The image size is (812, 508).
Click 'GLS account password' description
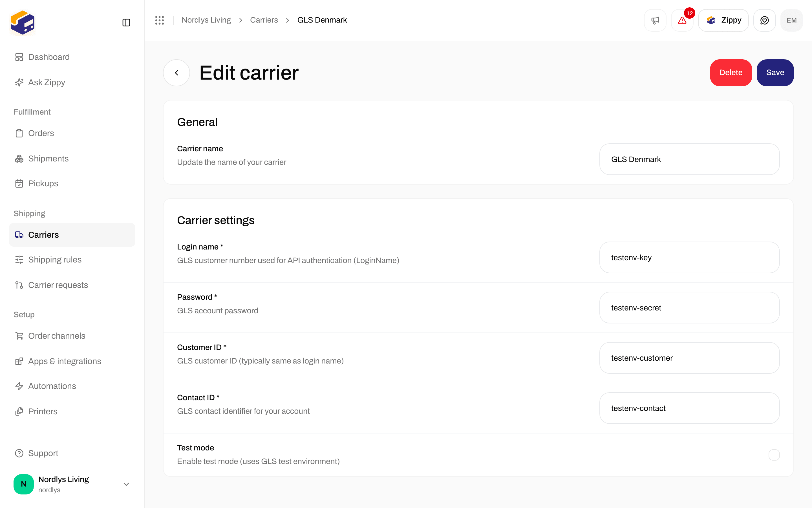point(217,310)
